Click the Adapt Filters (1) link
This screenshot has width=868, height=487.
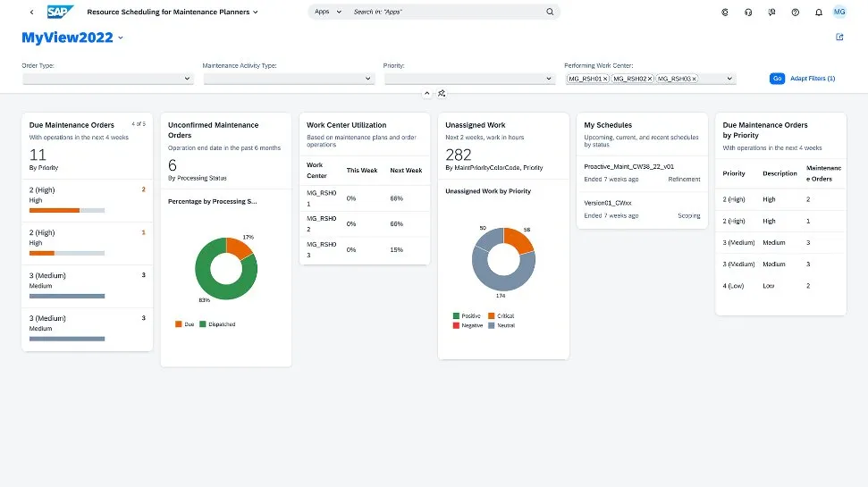[x=813, y=79]
